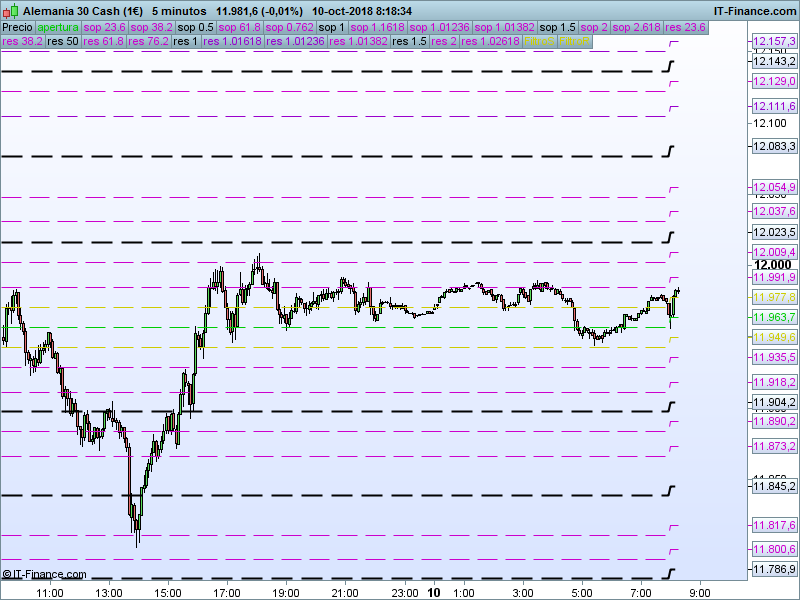Click the yellow 11.949,6 price axis tag
The image size is (800, 600).
[774, 337]
